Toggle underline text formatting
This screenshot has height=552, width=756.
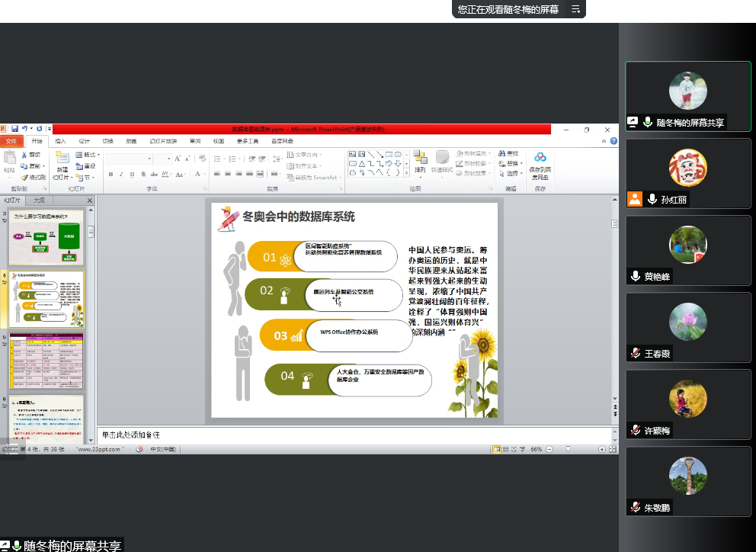tap(132, 174)
